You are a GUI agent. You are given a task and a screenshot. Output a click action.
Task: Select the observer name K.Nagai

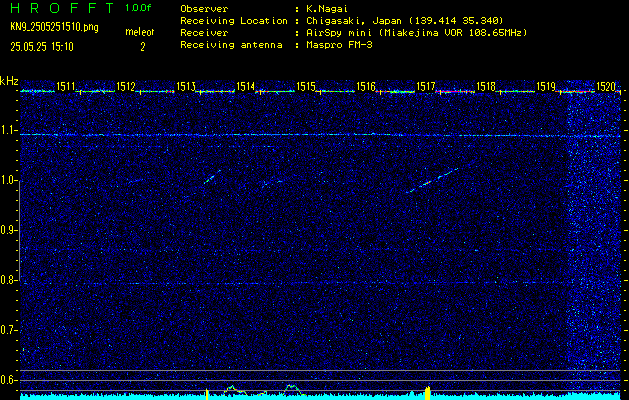327,9
